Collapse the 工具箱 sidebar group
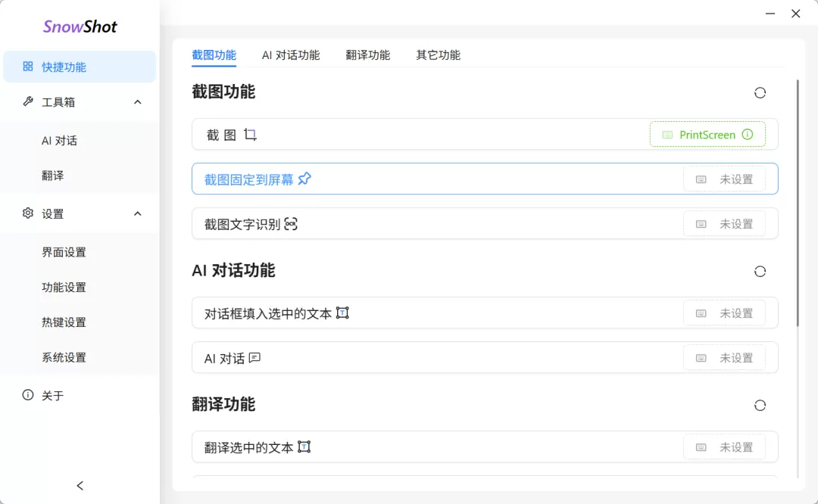Screen dimensions: 818x504 (137, 102)
